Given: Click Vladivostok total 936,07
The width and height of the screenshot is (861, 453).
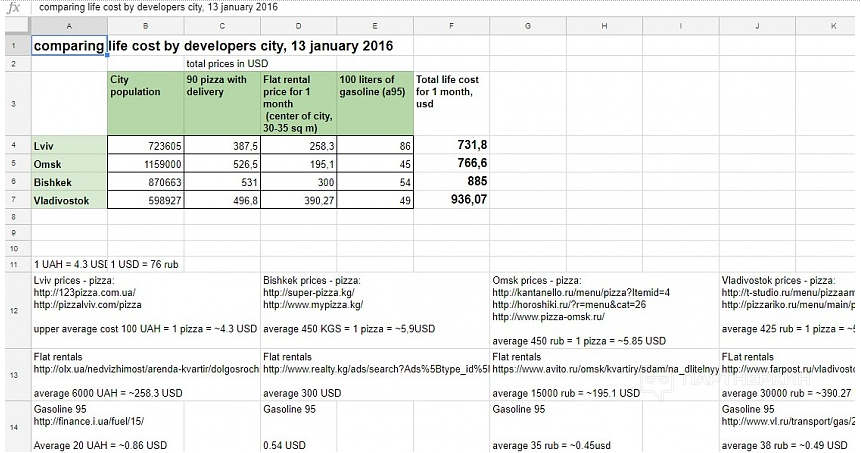Looking at the screenshot, I should (x=451, y=200).
